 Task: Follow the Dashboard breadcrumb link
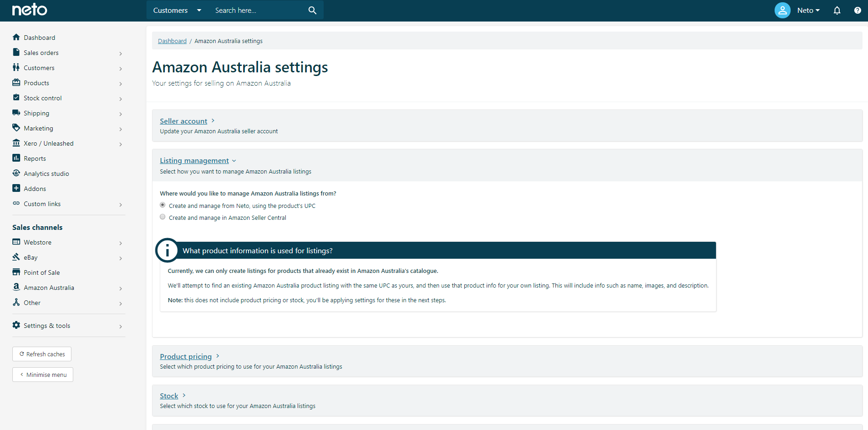(x=172, y=41)
